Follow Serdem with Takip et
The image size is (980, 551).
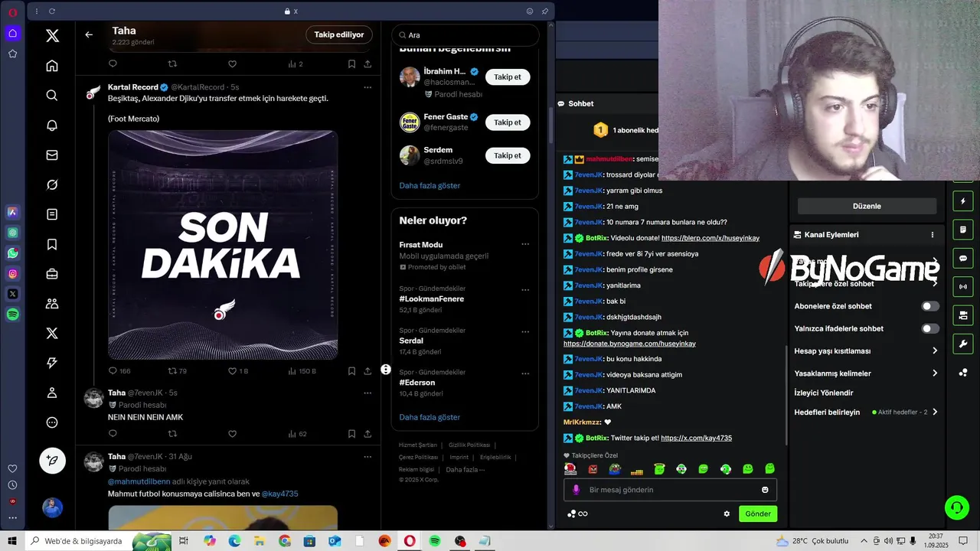coord(508,155)
